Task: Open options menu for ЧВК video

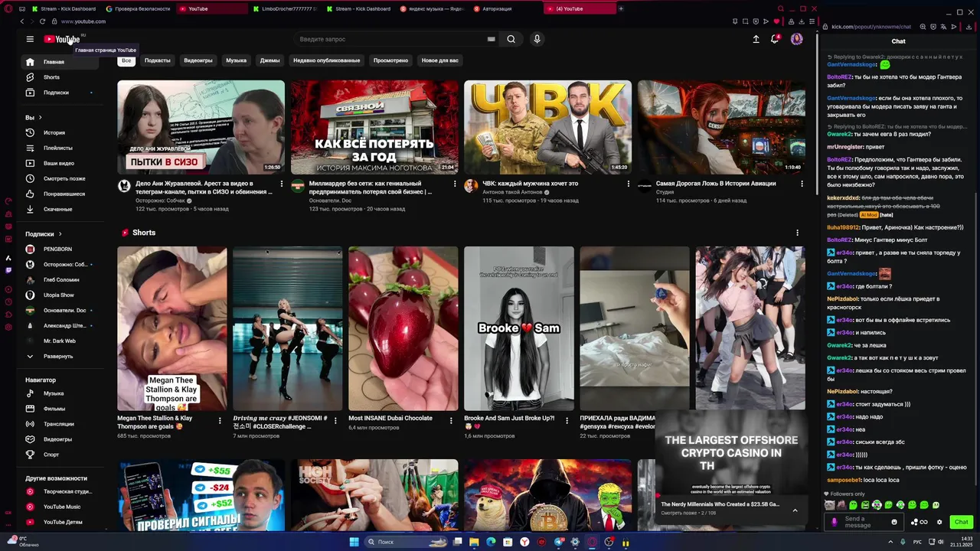Action: (x=629, y=184)
